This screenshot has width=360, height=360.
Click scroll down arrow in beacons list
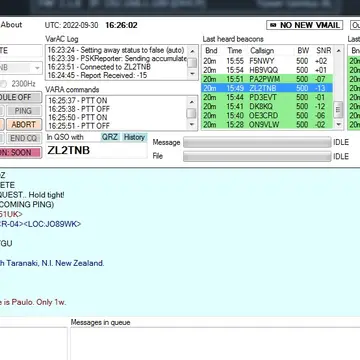click(x=338, y=125)
